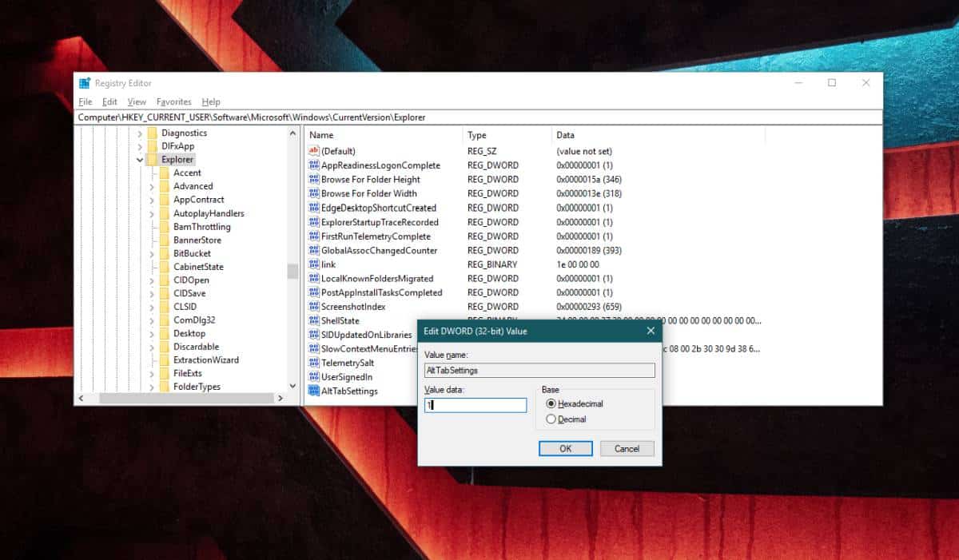This screenshot has height=560, width=959.
Task: Confirm the edit with OK
Action: (565, 448)
